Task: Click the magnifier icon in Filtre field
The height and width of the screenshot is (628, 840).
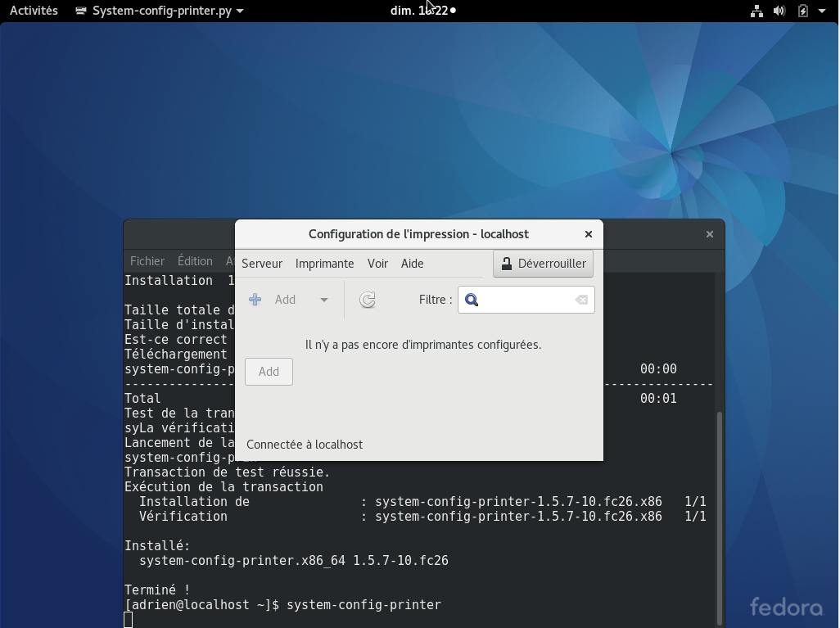Action: tap(472, 300)
